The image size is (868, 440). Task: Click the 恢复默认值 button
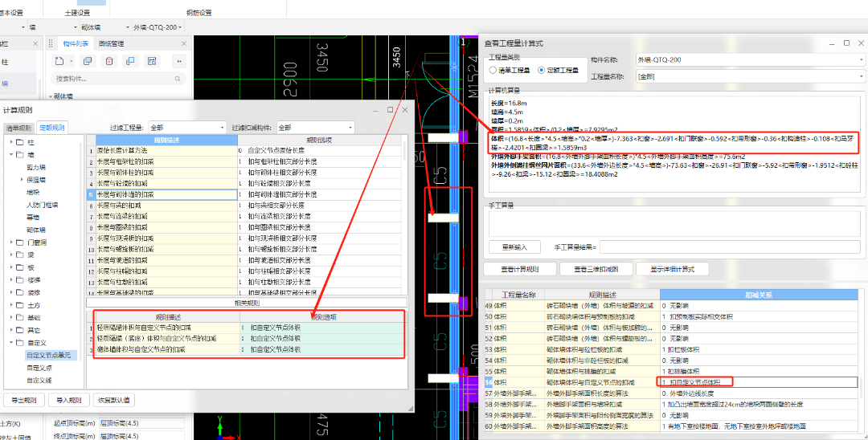click(113, 400)
